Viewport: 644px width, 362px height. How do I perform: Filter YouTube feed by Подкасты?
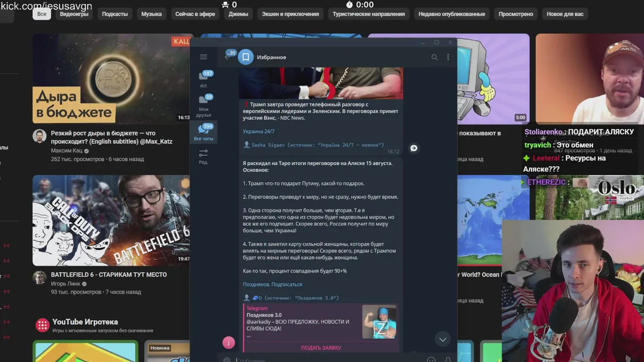pyautogui.click(x=115, y=14)
